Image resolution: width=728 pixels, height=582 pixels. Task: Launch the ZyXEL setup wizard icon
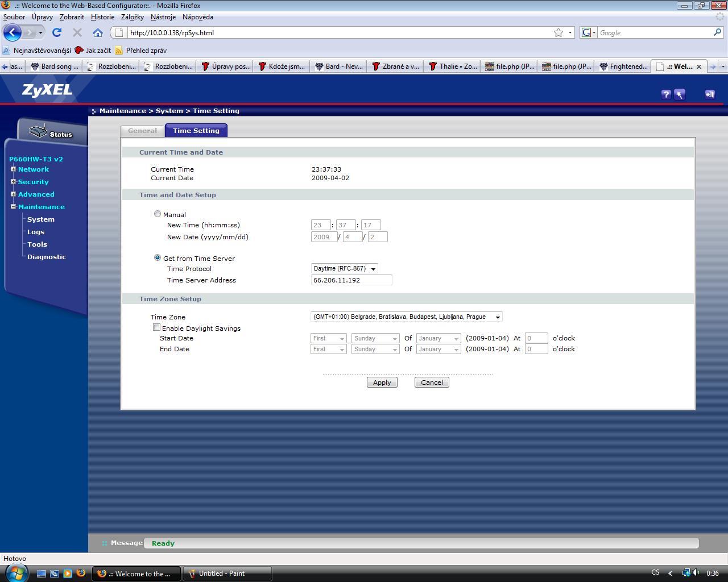pyautogui.click(x=680, y=94)
